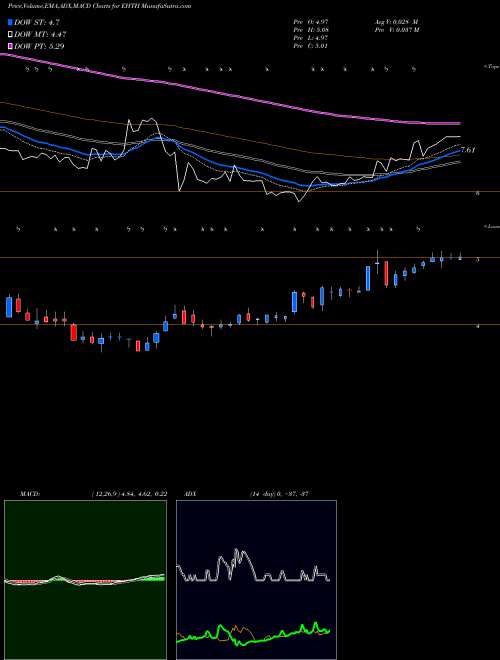Image resolution: width=500 pixels, height=660 pixels.
Task: Click the chart title mentioning MunafaSutra.com
Action: (99, 6)
